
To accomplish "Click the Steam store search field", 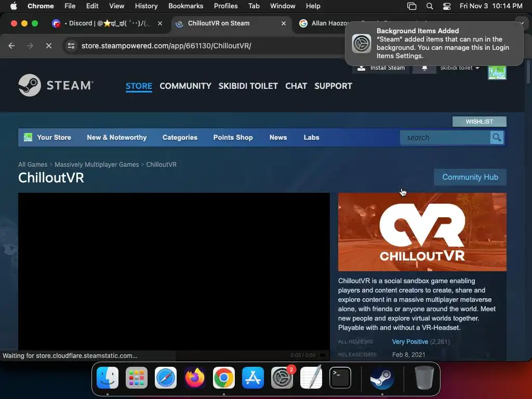I will [445, 137].
